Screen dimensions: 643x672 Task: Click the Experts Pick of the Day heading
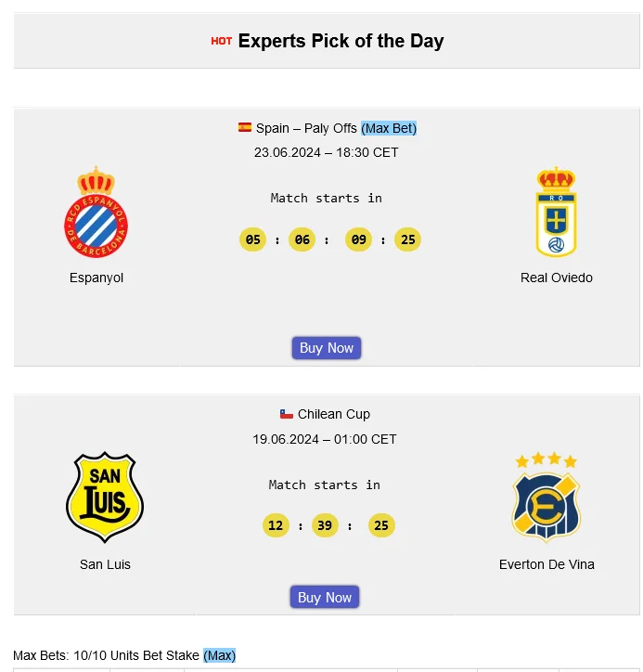(x=341, y=41)
